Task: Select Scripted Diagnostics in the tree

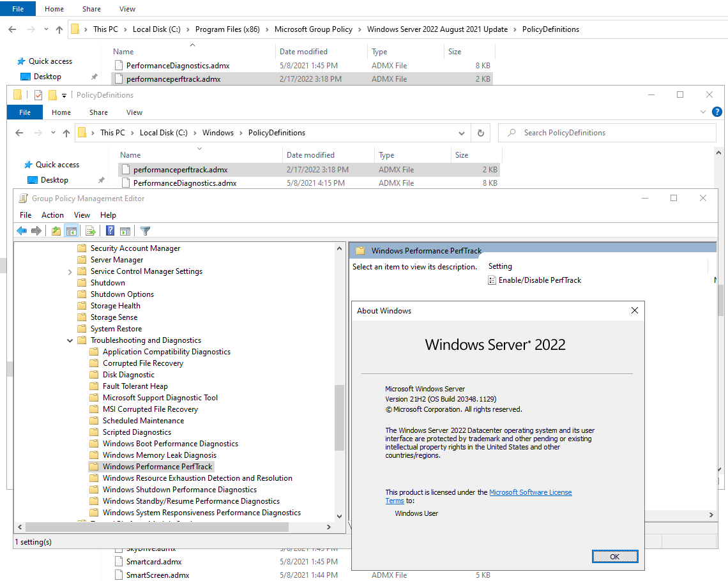Action: (137, 432)
